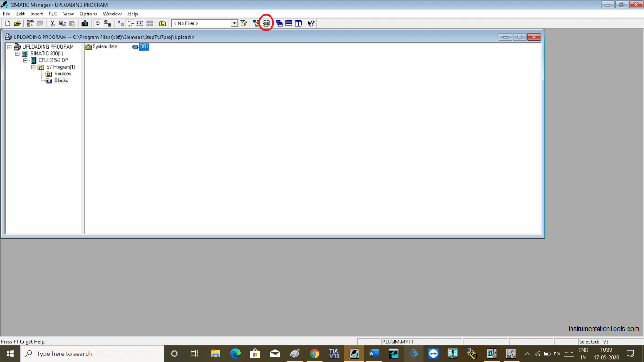Viewport: 644px width, 362px height.
Task: Create a new project with New icon
Action: (7, 23)
